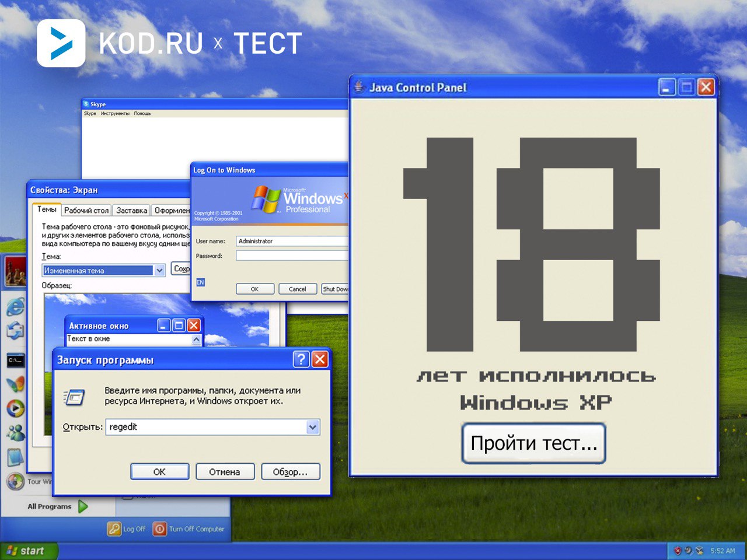Viewport: 747px width, 560px height.
Task: Click the User name field with Administrator
Action: [x=292, y=241]
